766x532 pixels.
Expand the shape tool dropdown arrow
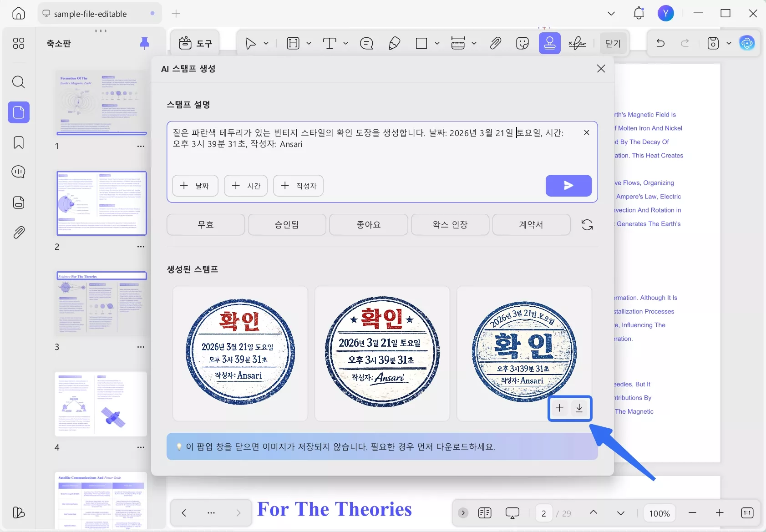437,43
